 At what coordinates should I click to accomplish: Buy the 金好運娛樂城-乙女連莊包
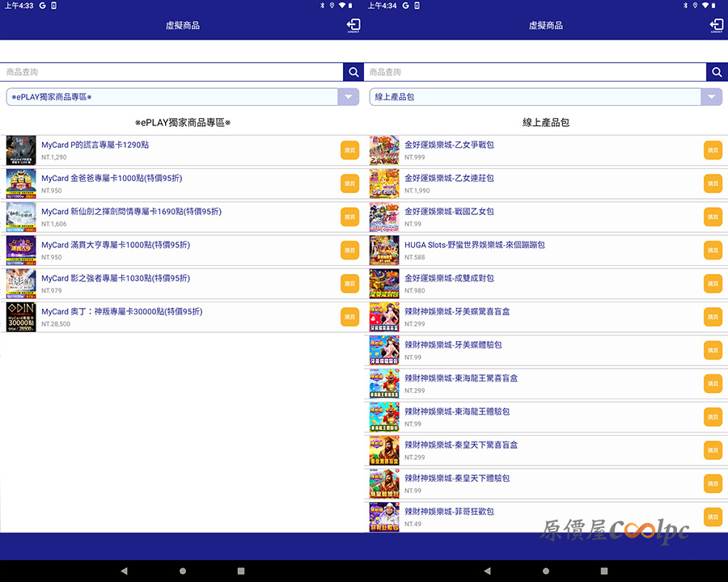pyautogui.click(x=713, y=183)
